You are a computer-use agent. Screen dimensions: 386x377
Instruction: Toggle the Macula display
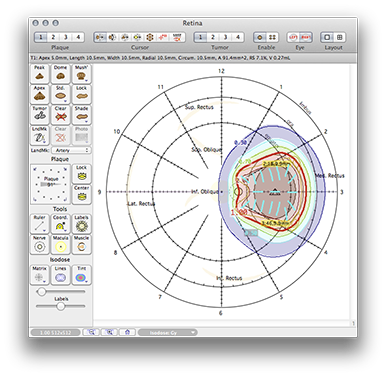[x=60, y=244]
